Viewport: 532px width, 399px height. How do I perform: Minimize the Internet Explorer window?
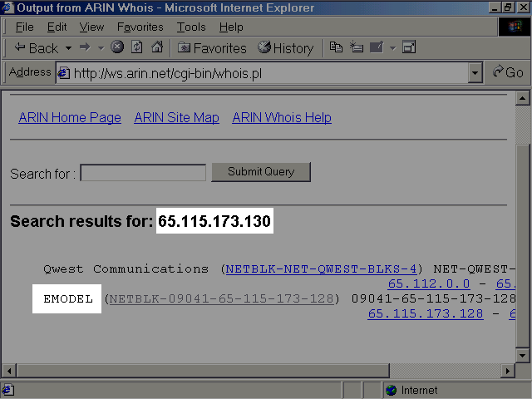(x=495, y=7)
